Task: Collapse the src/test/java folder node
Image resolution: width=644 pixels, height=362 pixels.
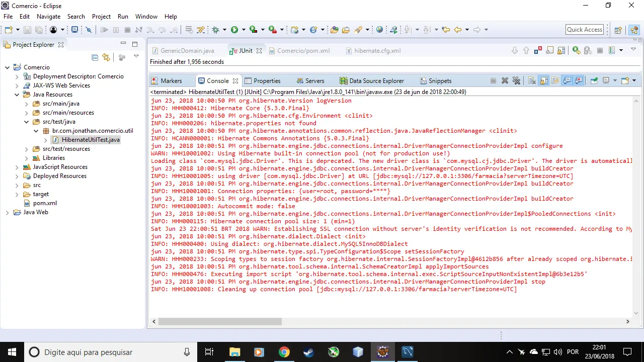Action: [27, 122]
